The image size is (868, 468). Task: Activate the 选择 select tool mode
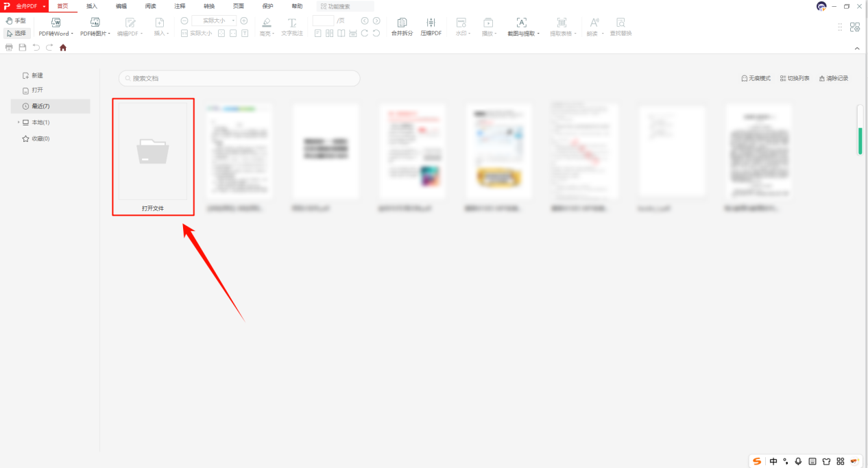(x=16, y=33)
